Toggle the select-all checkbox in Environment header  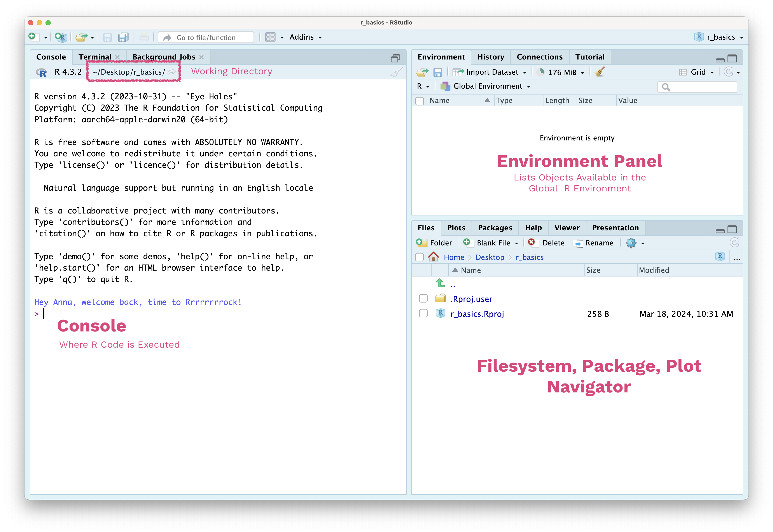click(x=420, y=101)
